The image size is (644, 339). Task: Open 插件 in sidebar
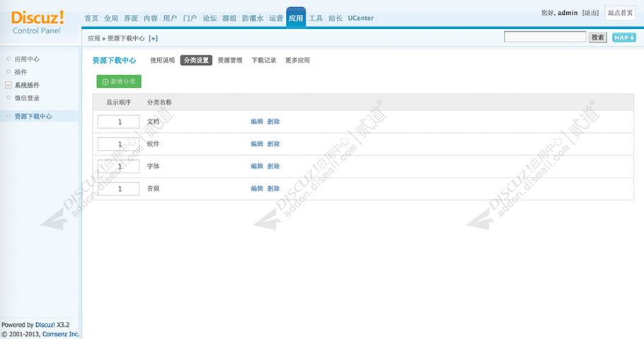click(21, 72)
